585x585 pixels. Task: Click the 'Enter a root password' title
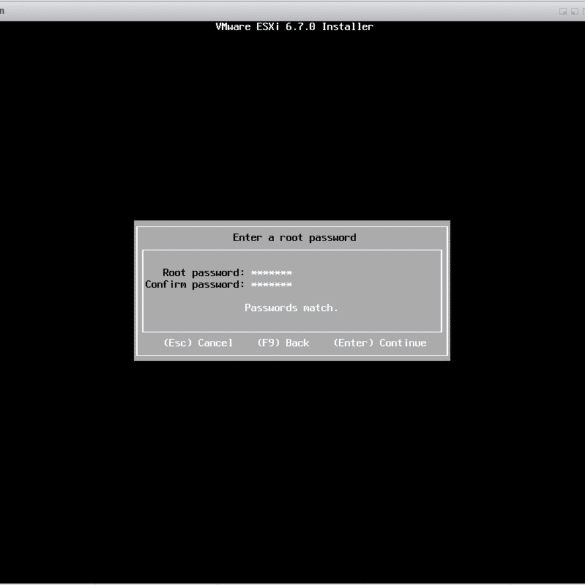[x=294, y=238]
